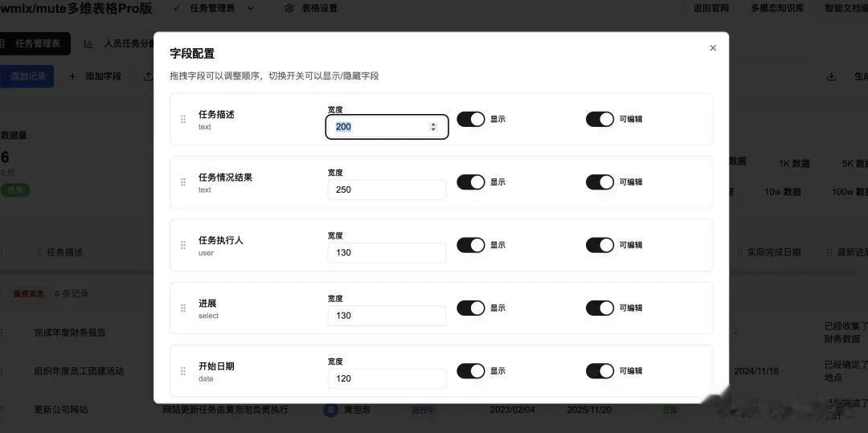The image size is (868, 433).
Task: Open the 多模态知识库 link
Action: 777,8
